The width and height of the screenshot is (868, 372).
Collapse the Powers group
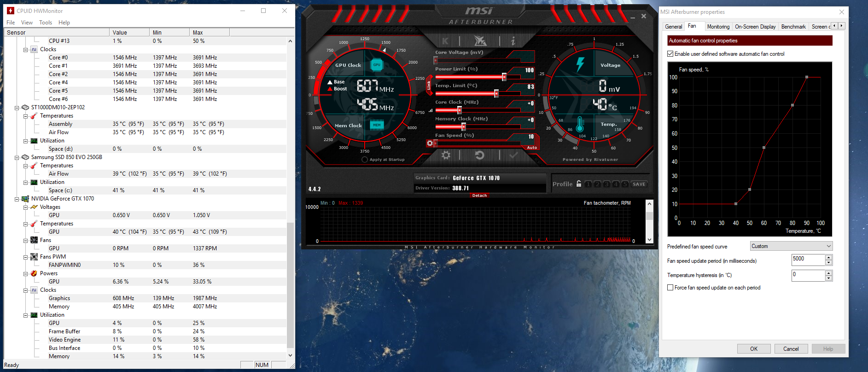(26, 274)
